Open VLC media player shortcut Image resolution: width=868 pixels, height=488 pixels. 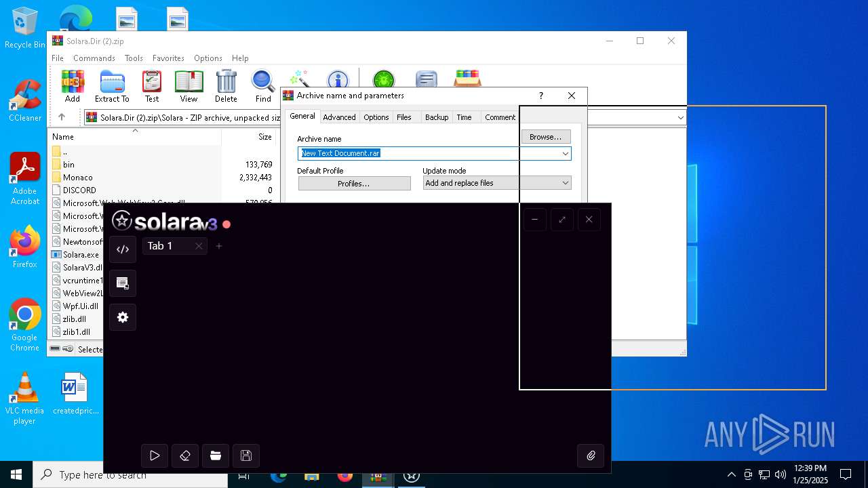coord(25,399)
